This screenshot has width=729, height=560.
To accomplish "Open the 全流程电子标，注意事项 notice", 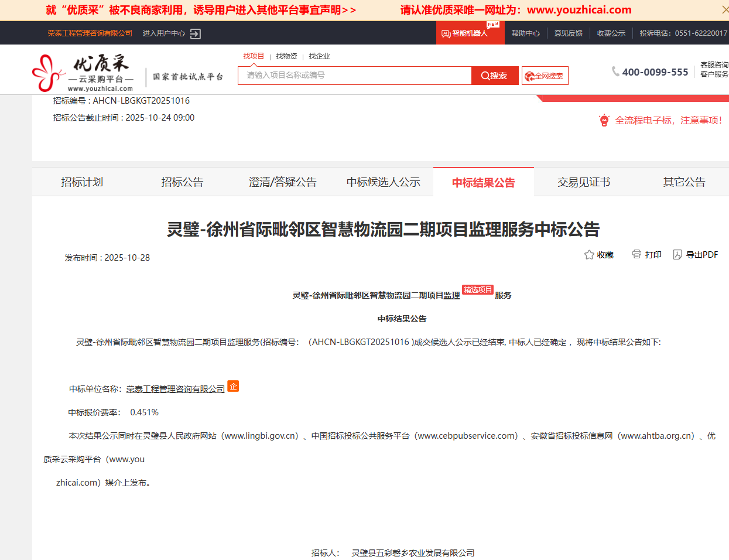I will tap(668, 120).
